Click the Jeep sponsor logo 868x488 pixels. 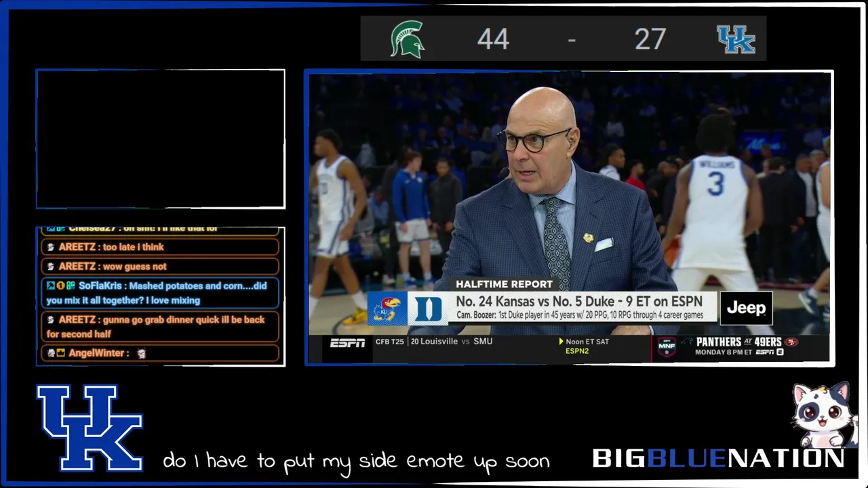(x=746, y=308)
